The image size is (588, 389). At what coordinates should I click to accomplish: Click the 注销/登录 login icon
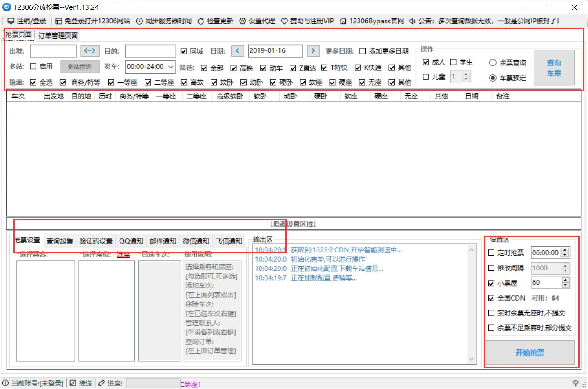click(11, 21)
